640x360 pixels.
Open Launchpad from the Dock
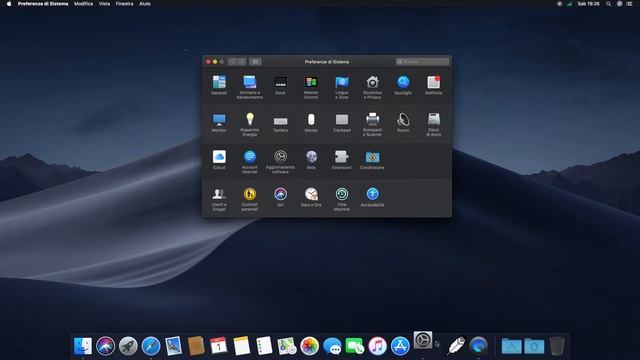click(128, 346)
